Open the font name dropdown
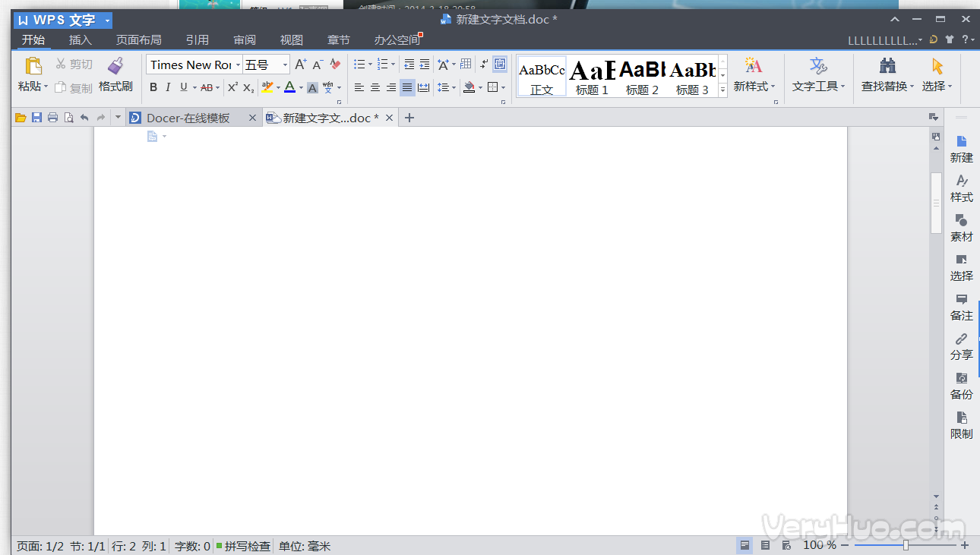980x555 pixels. tap(238, 65)
